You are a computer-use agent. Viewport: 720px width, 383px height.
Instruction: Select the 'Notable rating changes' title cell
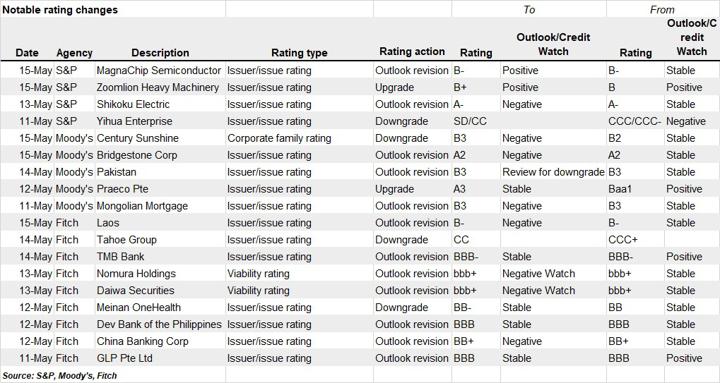tap(113, 9)
